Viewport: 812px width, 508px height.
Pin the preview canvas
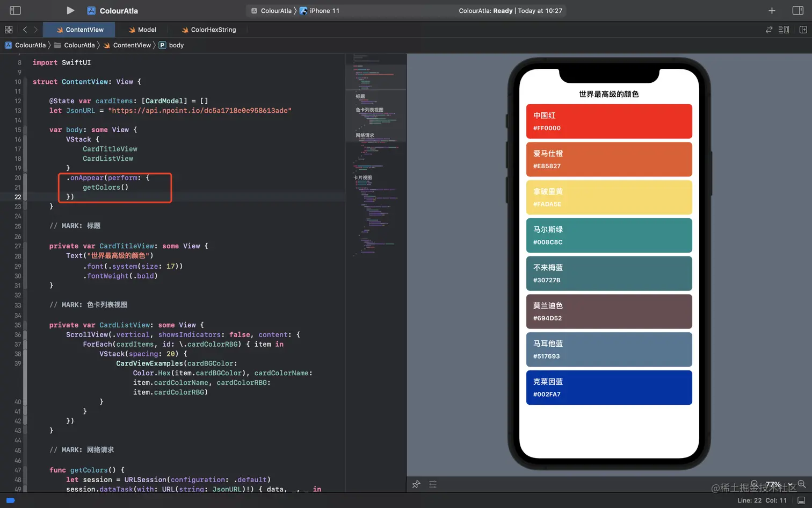pos(416,484)
